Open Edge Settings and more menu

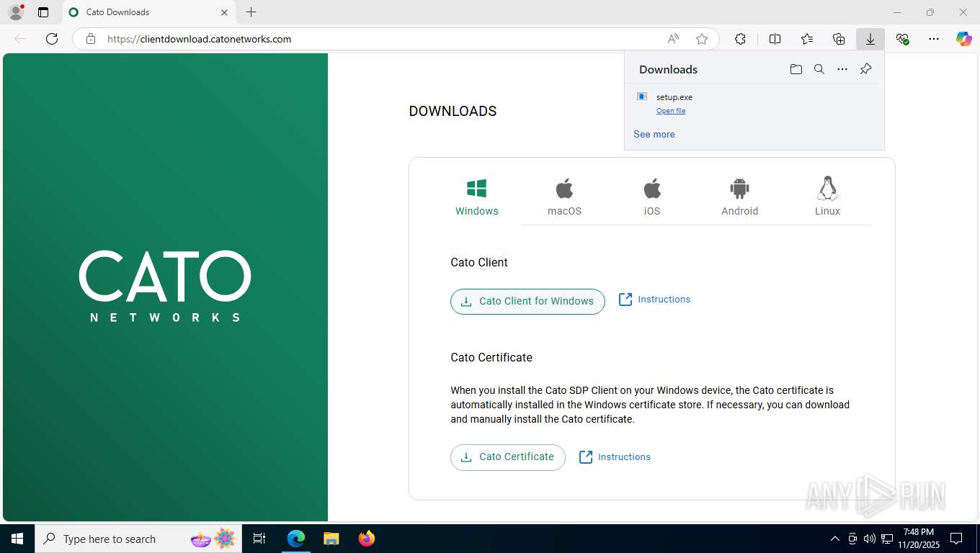coord(934,39)
